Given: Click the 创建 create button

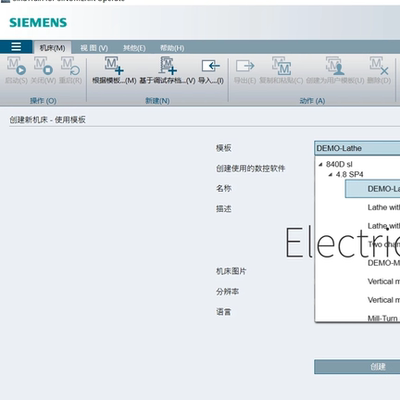Looking at the screenshot, I should coord(357,367).
